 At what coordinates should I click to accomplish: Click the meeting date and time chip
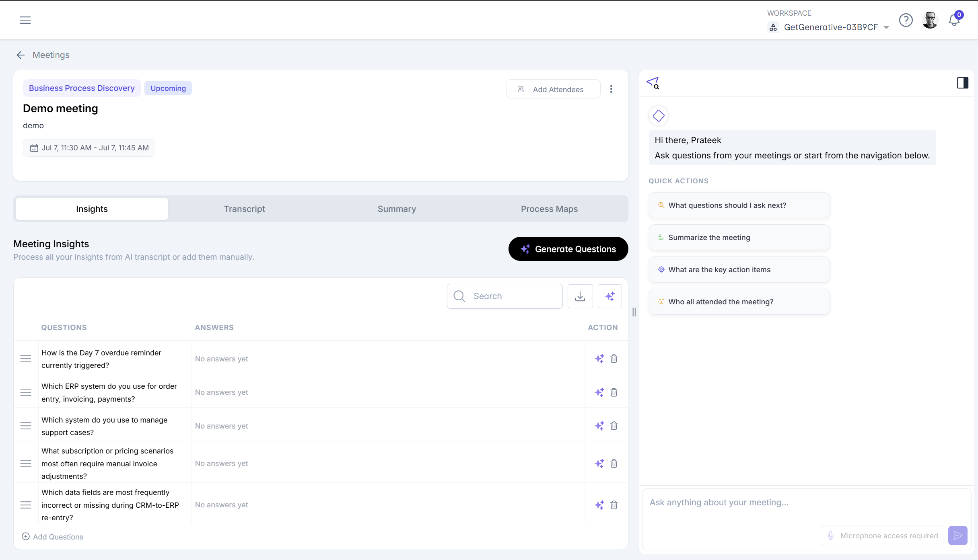pyautogui.click(x=89, y=148)
